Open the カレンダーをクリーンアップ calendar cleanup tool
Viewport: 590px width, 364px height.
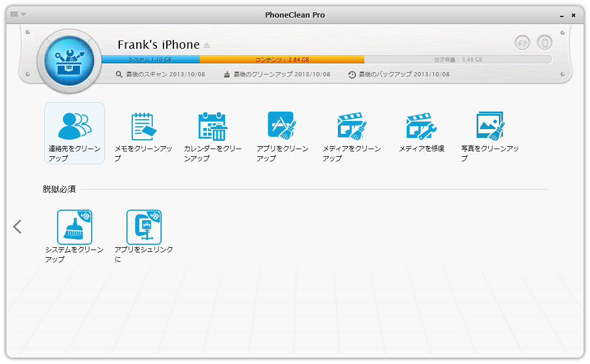pyautogui.click(x=213, y=137)
